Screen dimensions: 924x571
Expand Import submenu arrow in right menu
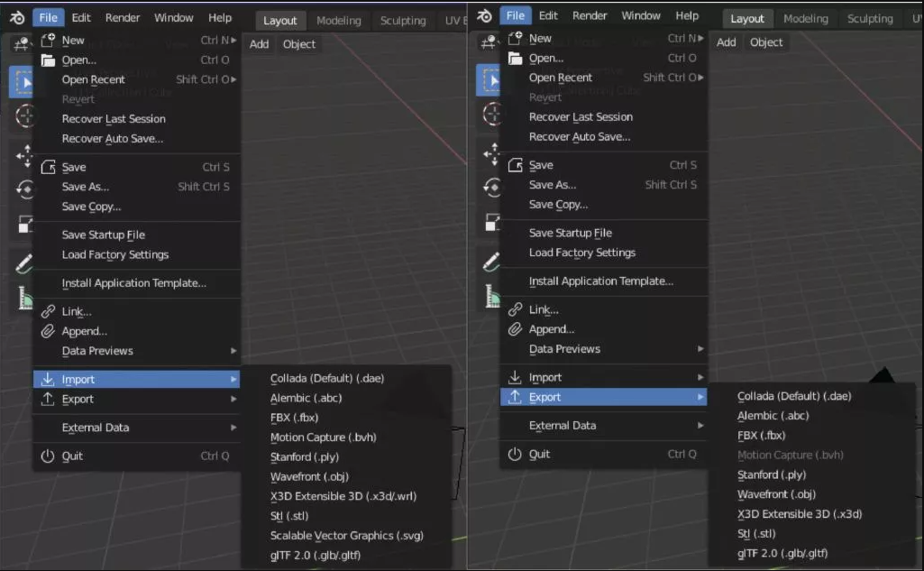700,378
